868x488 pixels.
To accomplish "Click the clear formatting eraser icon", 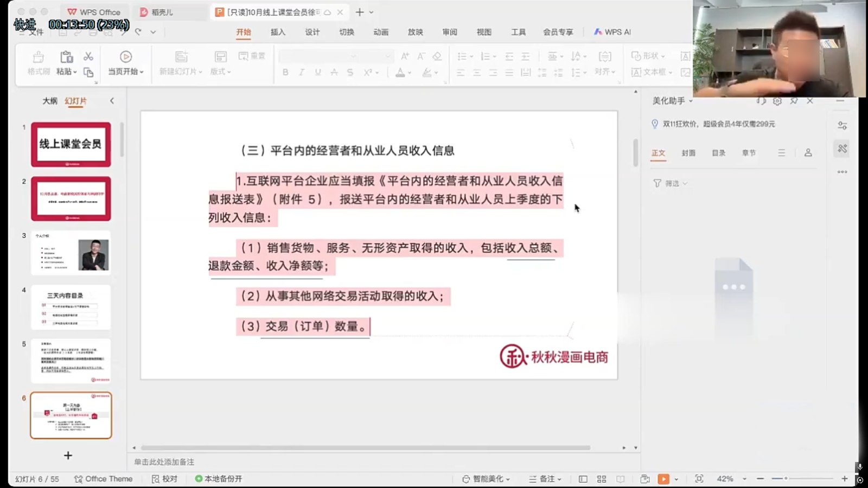I will point(437,56).
